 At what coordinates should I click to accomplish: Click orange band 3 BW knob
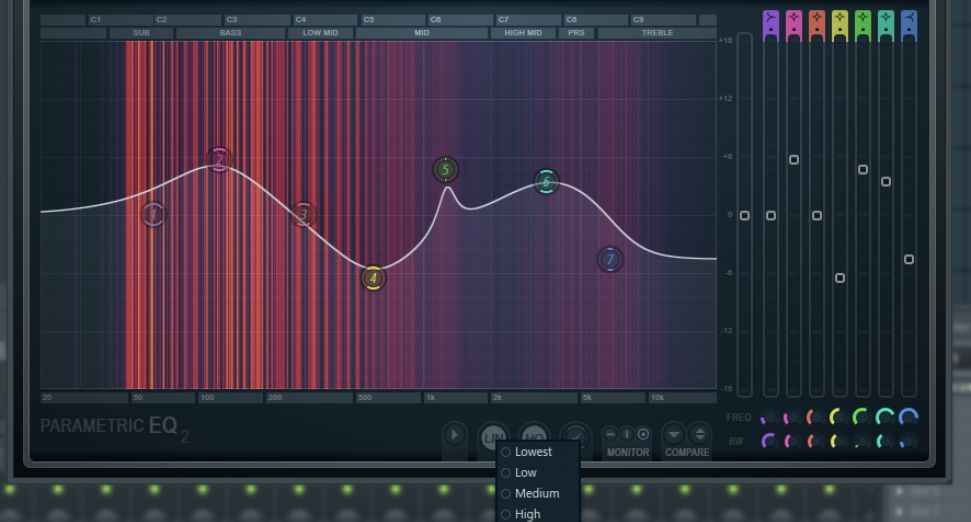click(816, 442)
